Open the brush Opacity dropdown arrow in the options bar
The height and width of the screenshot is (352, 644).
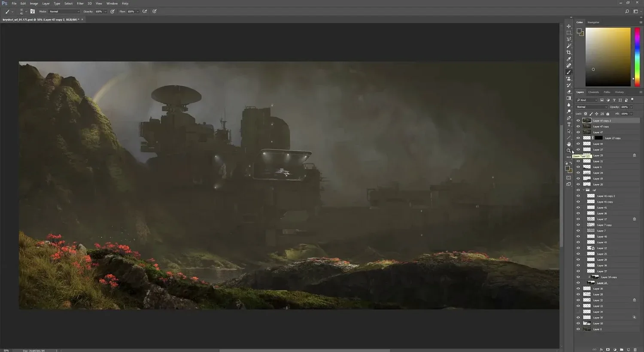[106, 12]
